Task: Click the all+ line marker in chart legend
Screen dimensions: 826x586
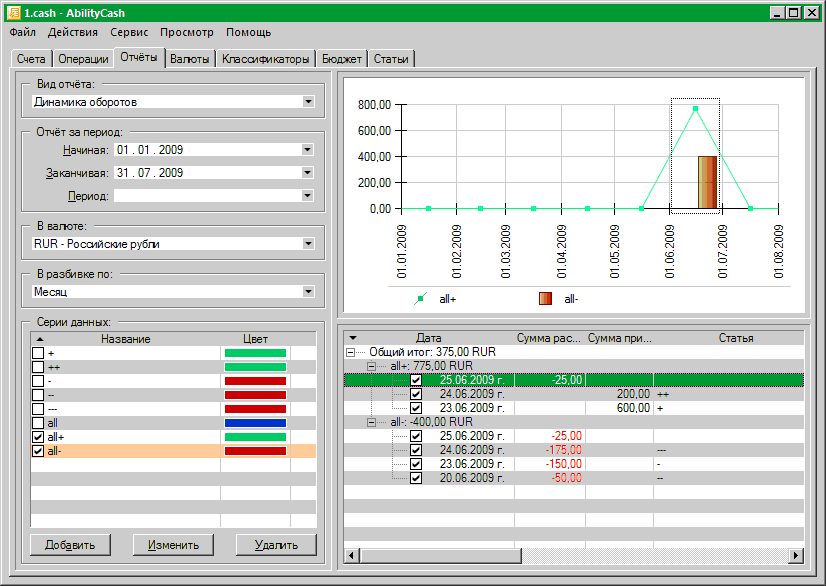Action: pos(420,298)
